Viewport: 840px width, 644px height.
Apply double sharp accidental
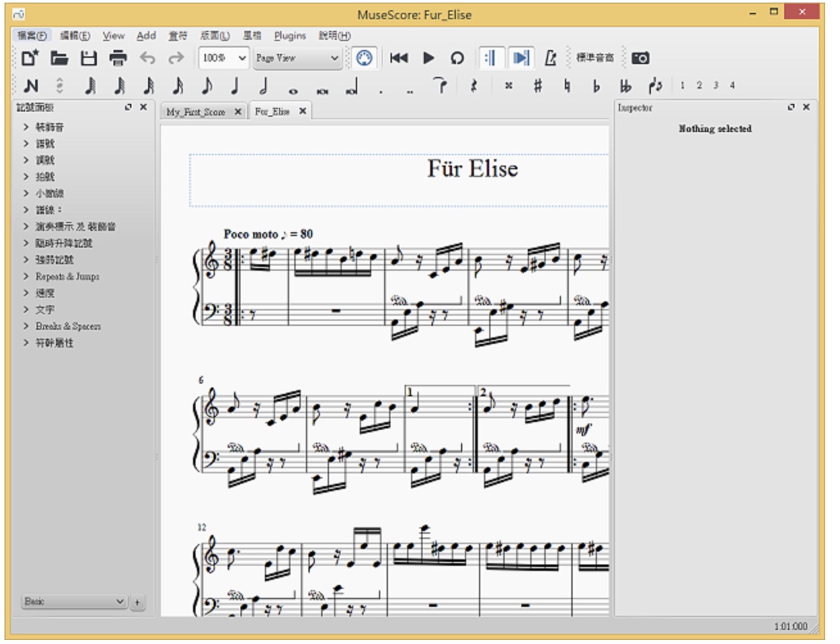coord(508,85)
